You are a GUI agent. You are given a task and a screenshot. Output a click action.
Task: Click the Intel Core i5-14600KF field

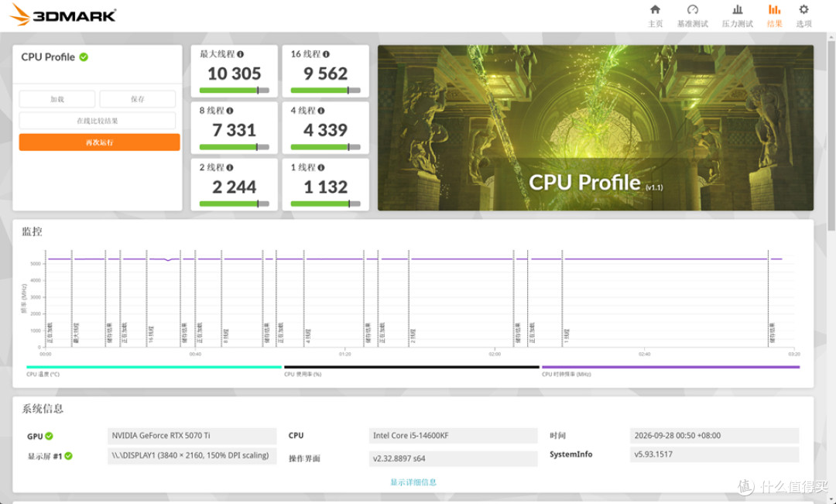(453, 436)
